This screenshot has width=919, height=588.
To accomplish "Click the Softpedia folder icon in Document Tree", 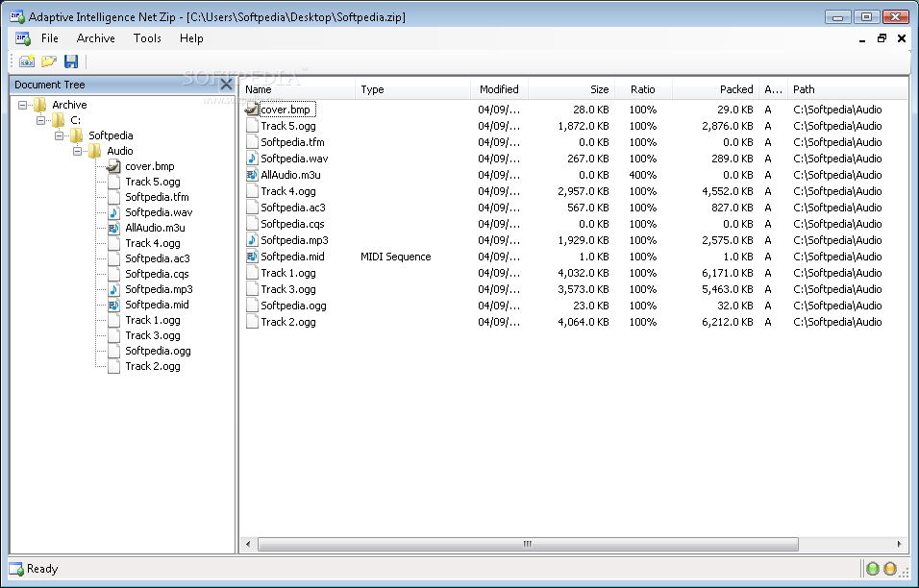I will click(76, 135).
